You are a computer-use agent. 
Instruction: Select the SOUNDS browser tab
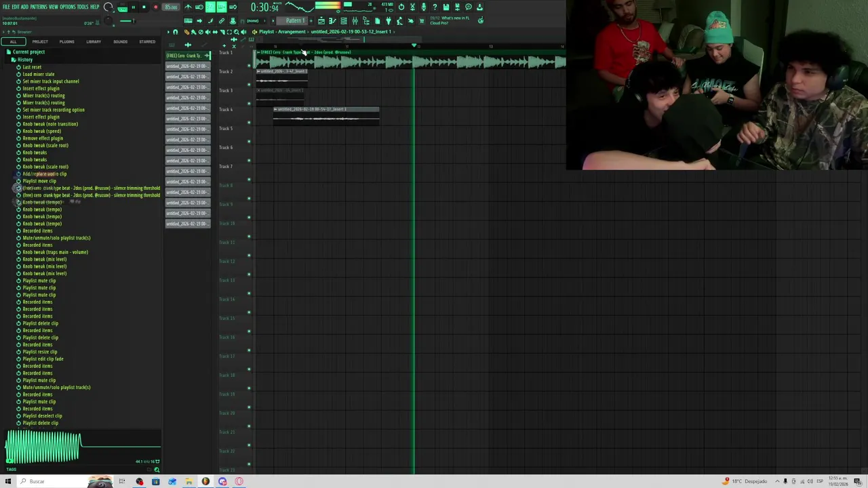[x=120, y=41]
